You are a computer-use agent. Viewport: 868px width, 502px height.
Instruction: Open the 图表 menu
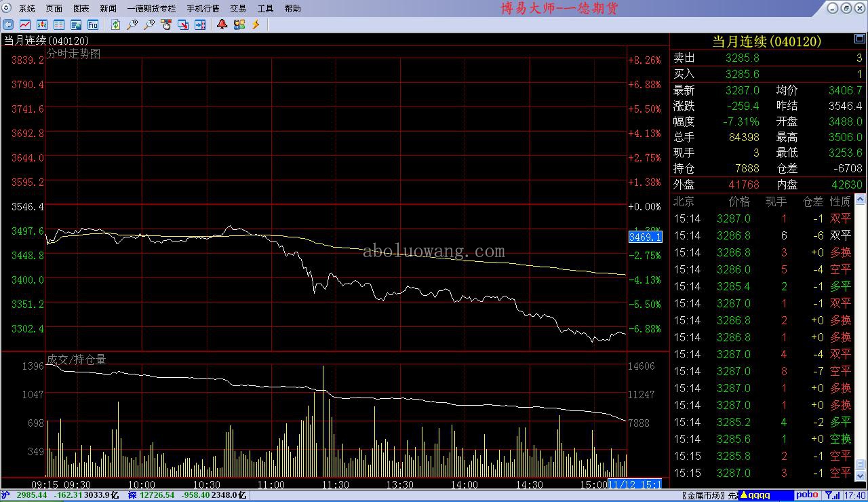(81, 9)
